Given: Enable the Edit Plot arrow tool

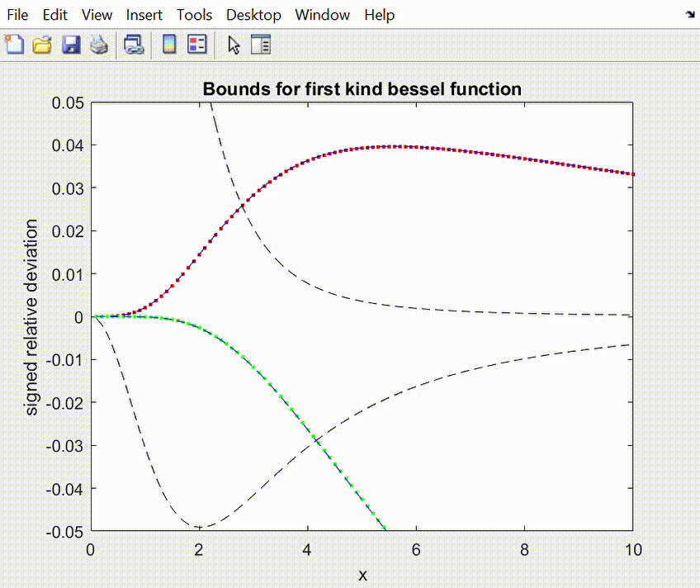Looking at the screenshot, I should pyautogui.click(x=234, y=45).
